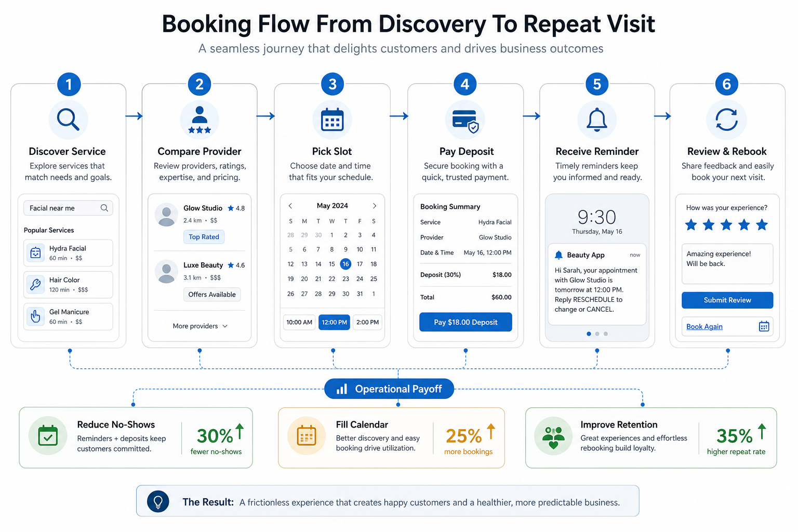Click the lightbulb icon in The Result

(158, 501)
